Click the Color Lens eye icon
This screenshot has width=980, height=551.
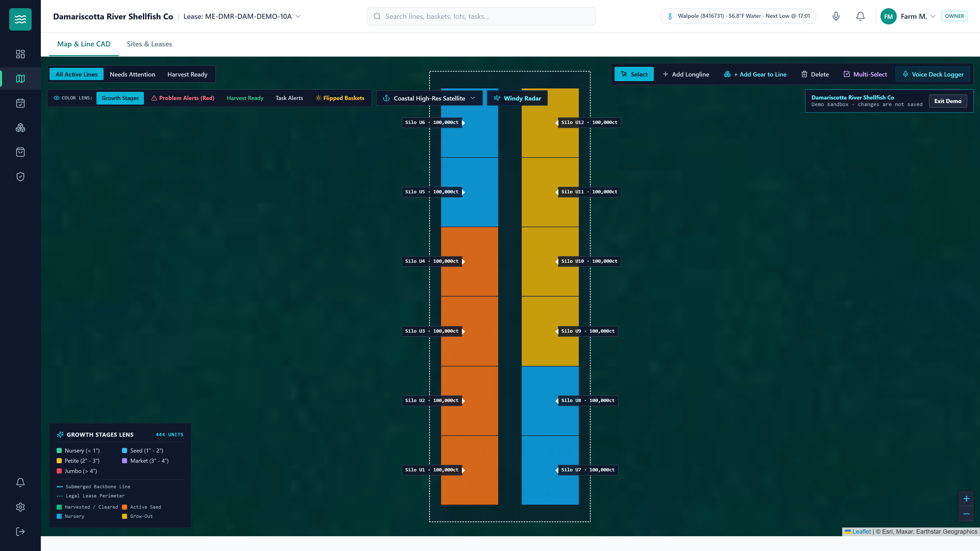(x=56, y=98)
